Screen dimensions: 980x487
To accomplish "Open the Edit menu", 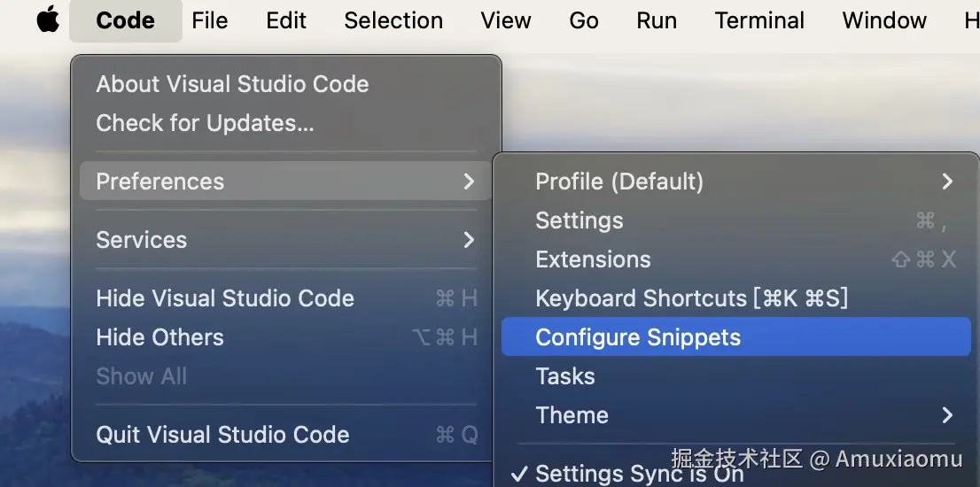I will coord(286,20).
